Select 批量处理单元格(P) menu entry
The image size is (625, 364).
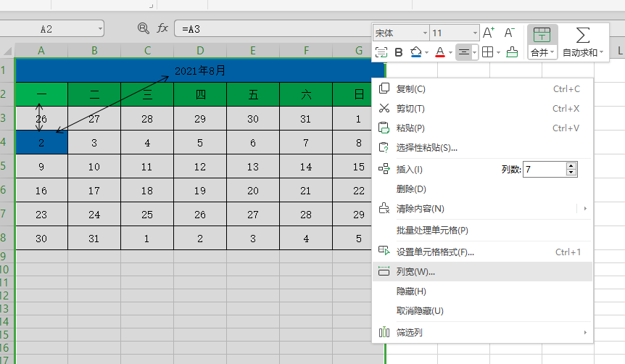482,230
